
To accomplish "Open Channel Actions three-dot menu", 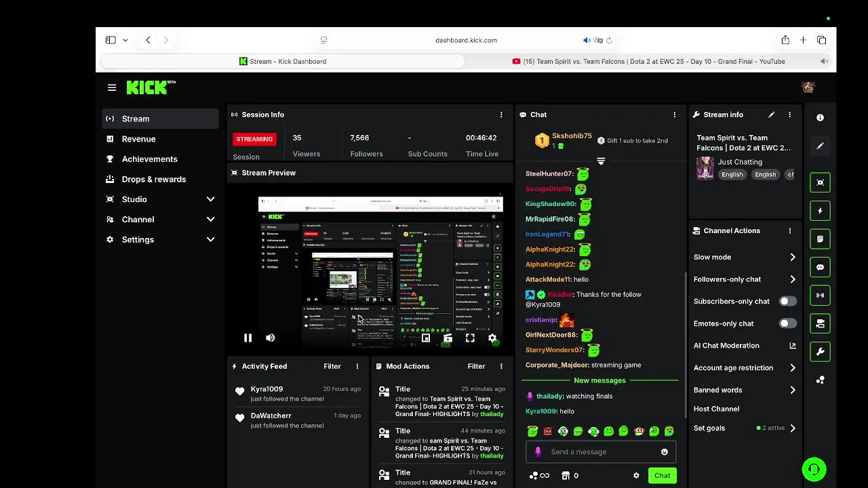I will (789, 230).
